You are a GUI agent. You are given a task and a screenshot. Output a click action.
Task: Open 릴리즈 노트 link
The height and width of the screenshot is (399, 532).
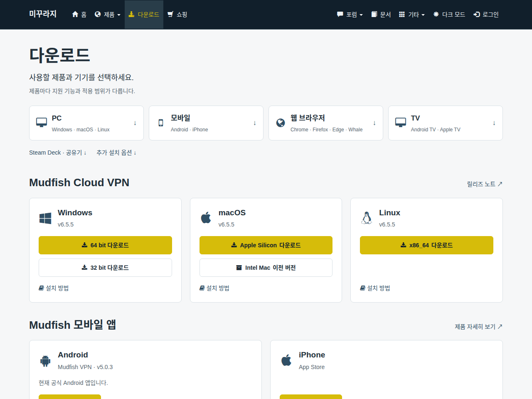pyautogui.click(x=485, y=184)
